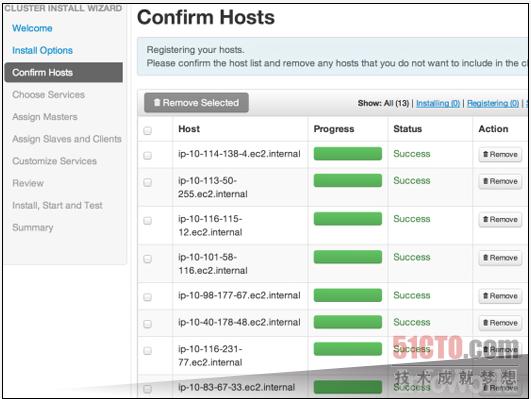The width and height of the screenshot is (531, 399).
Task: Remove host ip-10-116-115-12.ec2.internal
Action: coord(500,219)
